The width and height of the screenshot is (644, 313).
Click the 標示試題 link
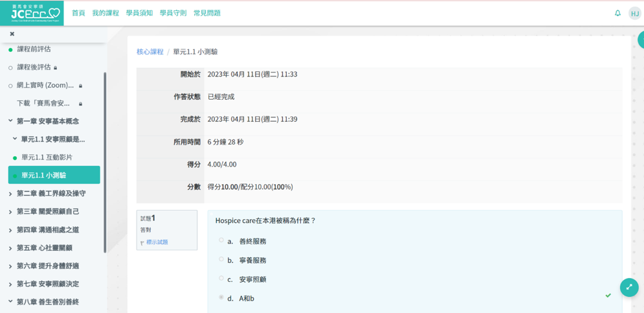click(x=157, y=242)
